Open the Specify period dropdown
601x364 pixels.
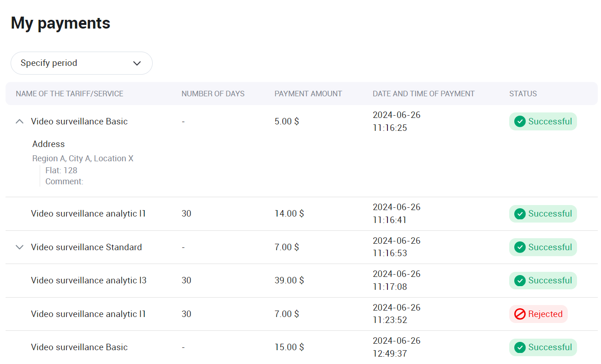(81, 63)
